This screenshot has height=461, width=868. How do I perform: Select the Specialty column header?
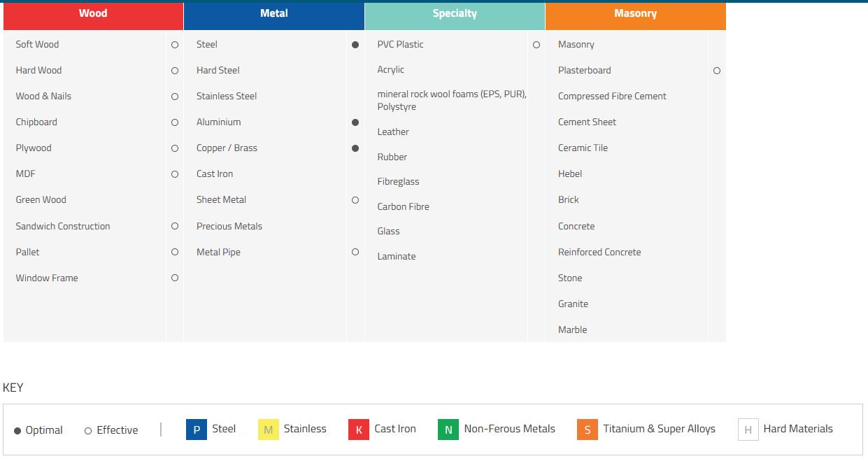pos(455,14)
